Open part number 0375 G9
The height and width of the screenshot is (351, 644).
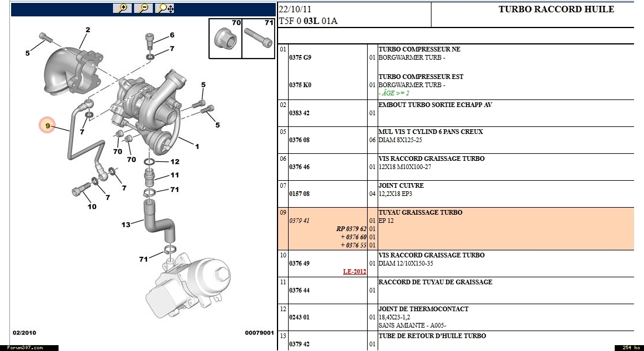pos(300,58)
